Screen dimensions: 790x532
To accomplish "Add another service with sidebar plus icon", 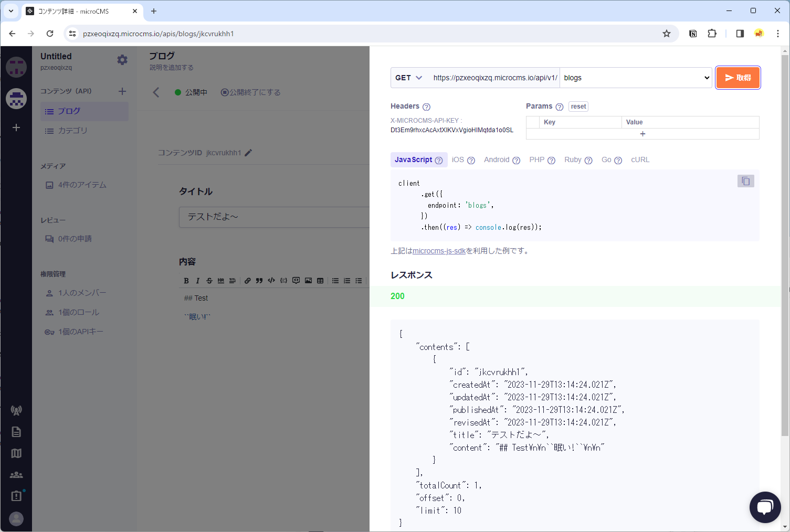I will coord(16,127).
